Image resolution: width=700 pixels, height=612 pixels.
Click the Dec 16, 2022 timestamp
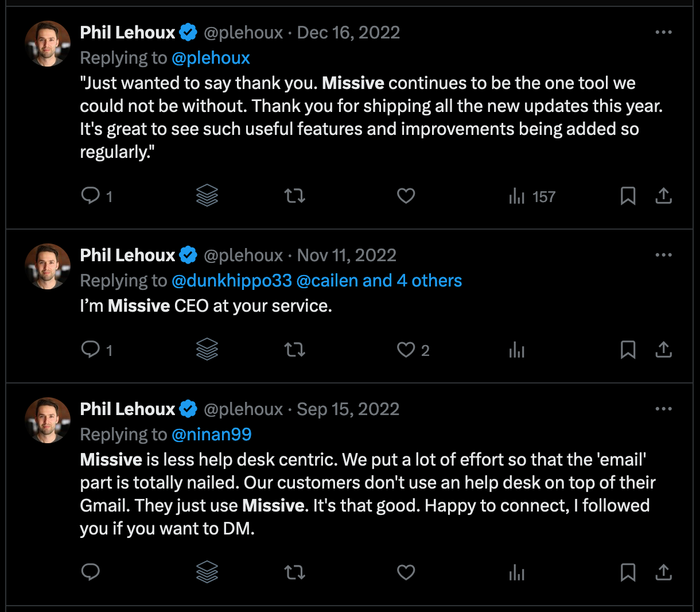348,32
